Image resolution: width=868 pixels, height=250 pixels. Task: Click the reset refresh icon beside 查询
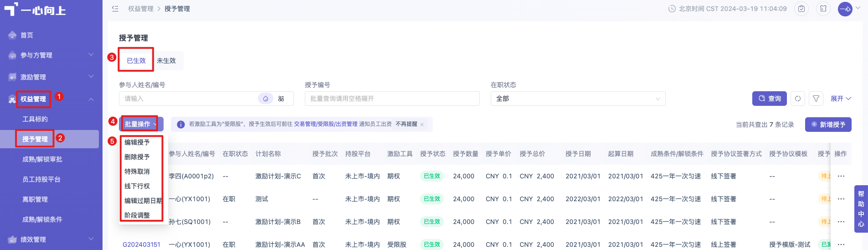[798, 99]
